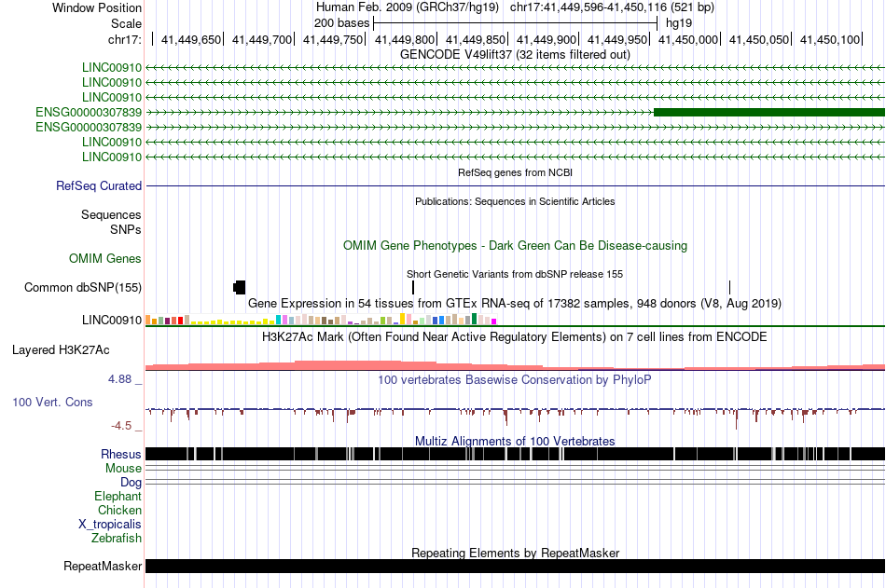Click the X_tropicalis species label
The height and width of the screenshot is (588, 886).
tap(110, 525)
